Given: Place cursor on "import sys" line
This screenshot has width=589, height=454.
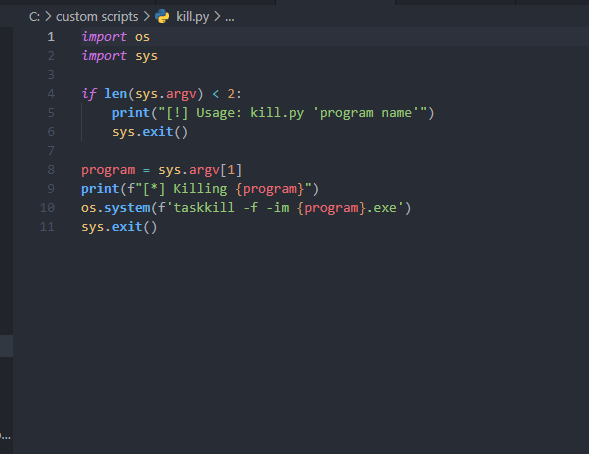Looking at the screenshot, I should (x=119, y=56).
